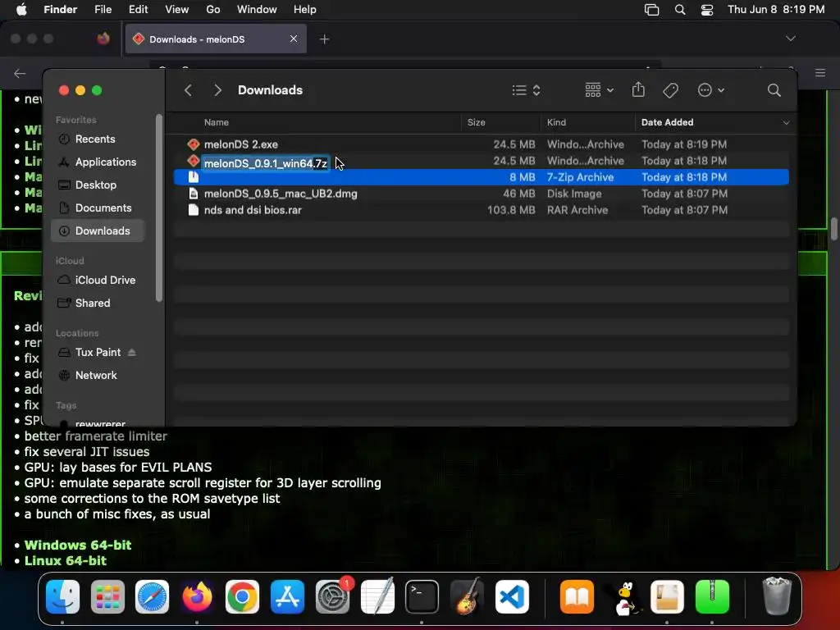Open a new browser tab
Viewport: 840px width, 630px height.
pos(324,39)
